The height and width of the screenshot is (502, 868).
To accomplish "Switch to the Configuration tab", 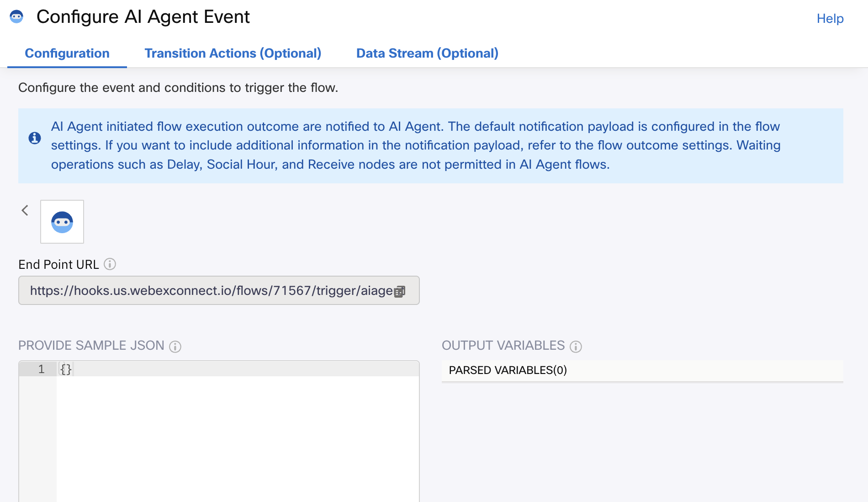I will click(67, 53).
